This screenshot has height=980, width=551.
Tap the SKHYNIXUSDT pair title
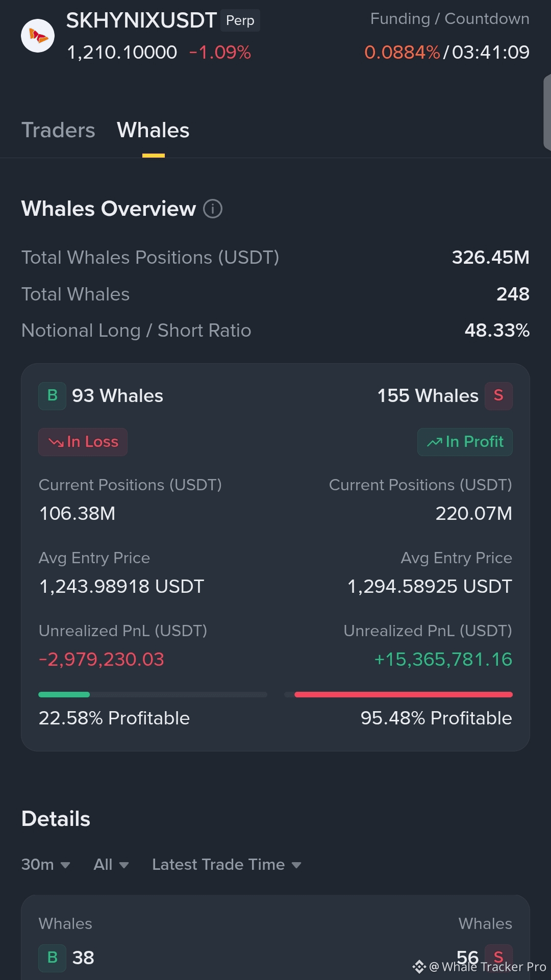141,20
